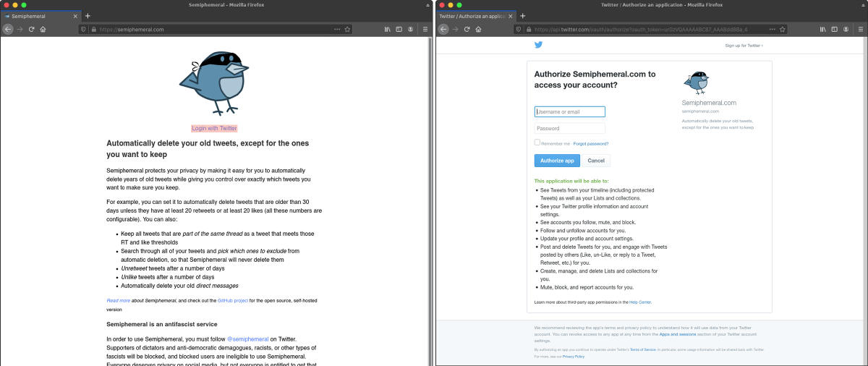Open Apps and sessions link

pyautogui.click(x=678, y=334)
